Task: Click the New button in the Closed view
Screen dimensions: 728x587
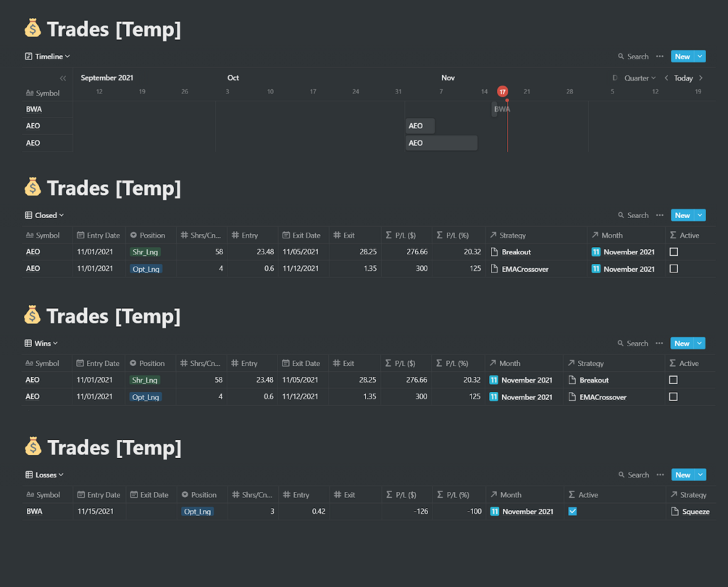Action: pos(682,215)
